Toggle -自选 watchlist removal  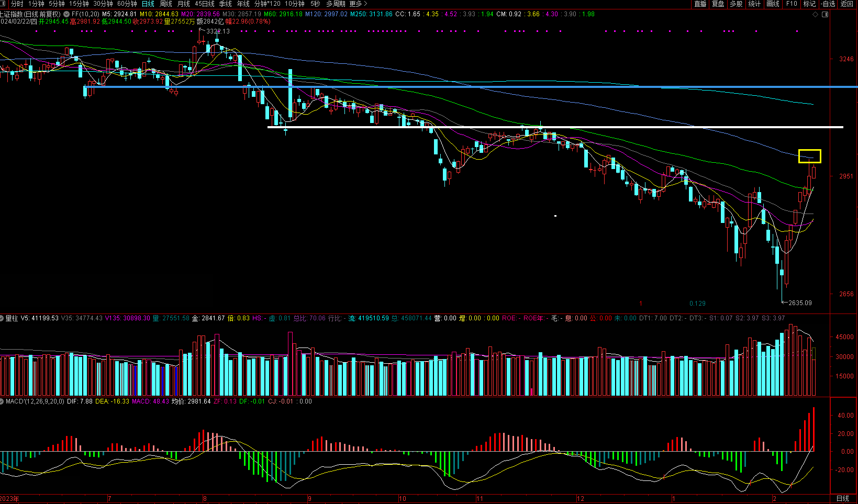coord(828,4)
